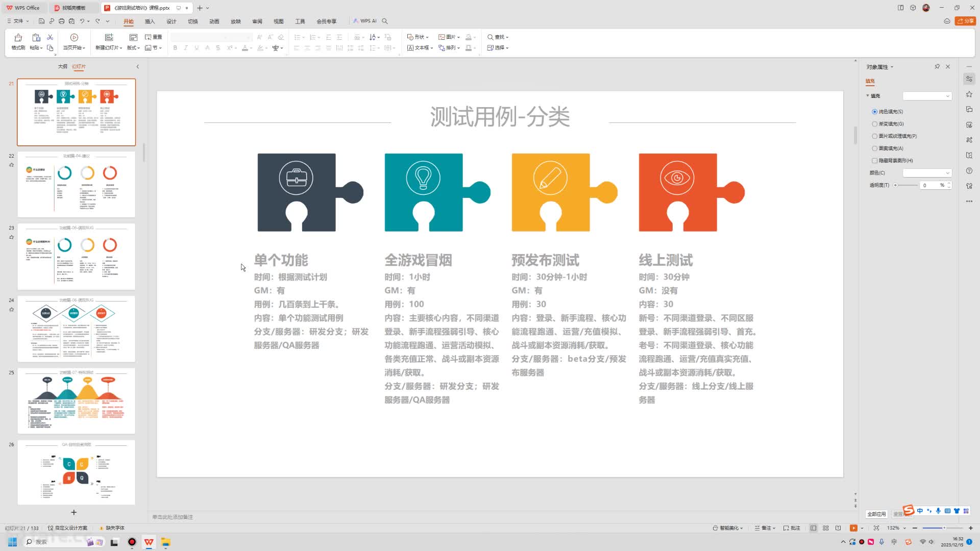Viewport: 980px width, 551px height.
Task: Click the undo arrow icon
Action: coord(82,21)
